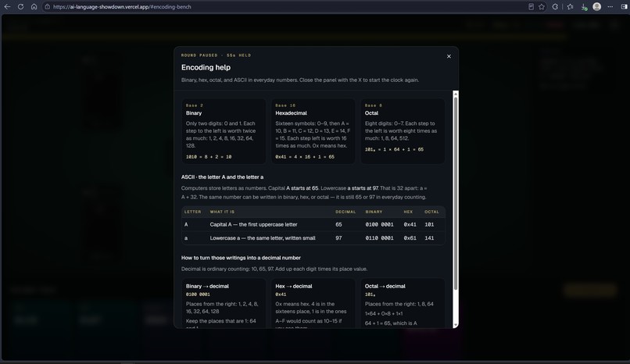Open the browser downloads icon

(x=584, y=7)
